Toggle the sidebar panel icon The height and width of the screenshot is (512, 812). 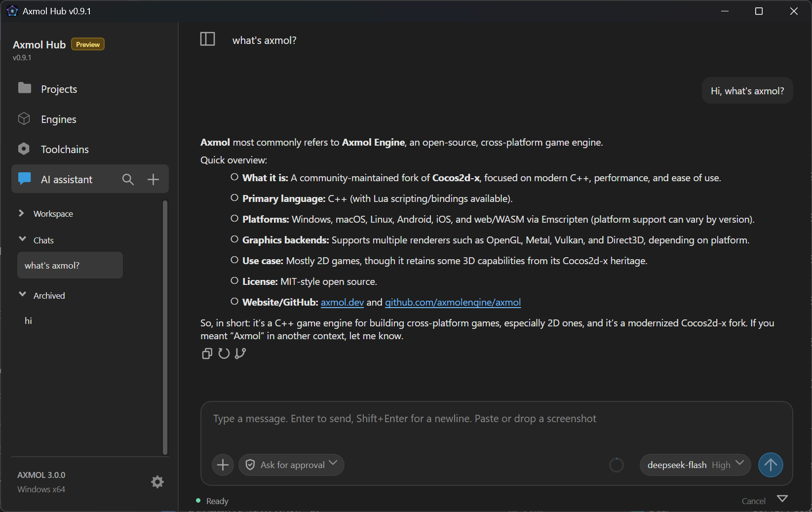pos(207,39)
